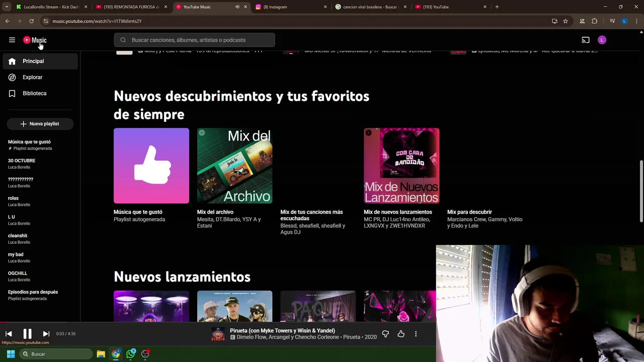Image resolution: width=644 pixels, height=362 pixels.
Task: Pause the current song
Action: (27, 334)
